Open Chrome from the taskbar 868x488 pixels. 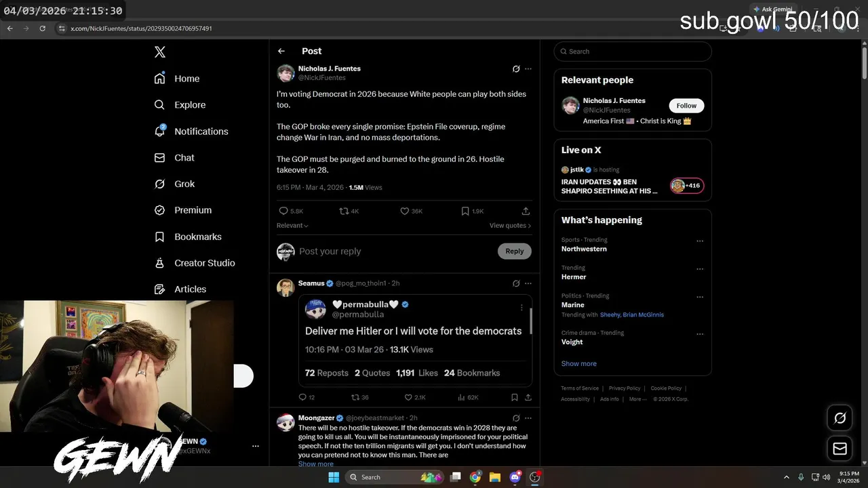[x=475, y=477]
